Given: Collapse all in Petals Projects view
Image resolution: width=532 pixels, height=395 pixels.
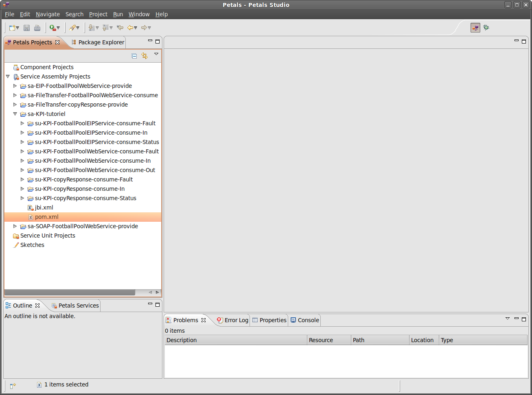Looking at the screenshot, I should pyautogui.click(x=134, y=56).
